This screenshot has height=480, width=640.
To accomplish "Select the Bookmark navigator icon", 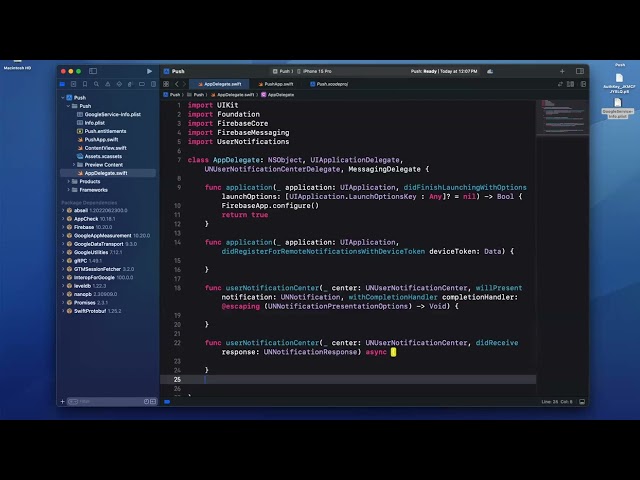I will [x=85, y=84].
